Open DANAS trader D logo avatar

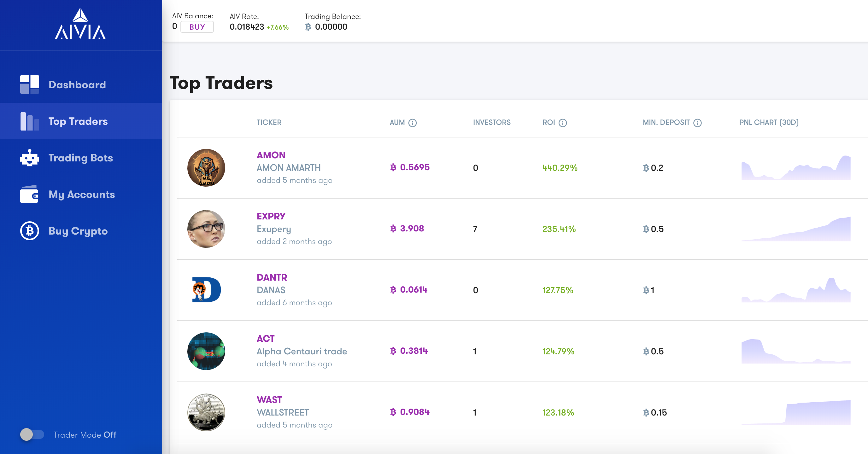(x=206, y=290)
